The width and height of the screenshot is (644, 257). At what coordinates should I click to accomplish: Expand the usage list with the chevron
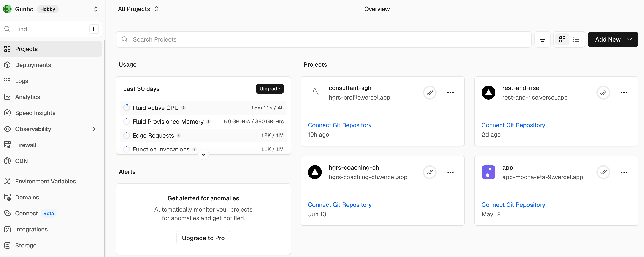(x=203, y=154)
